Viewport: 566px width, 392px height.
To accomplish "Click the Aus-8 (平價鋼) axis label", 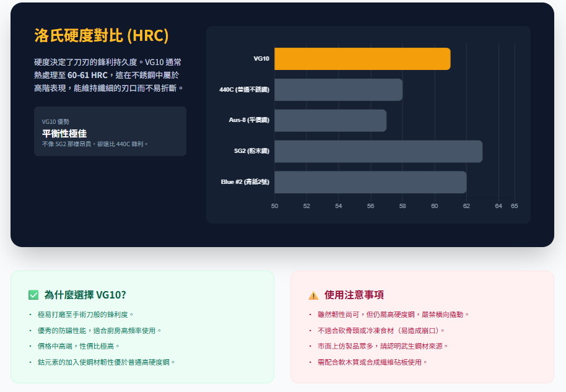I will 249,120.
